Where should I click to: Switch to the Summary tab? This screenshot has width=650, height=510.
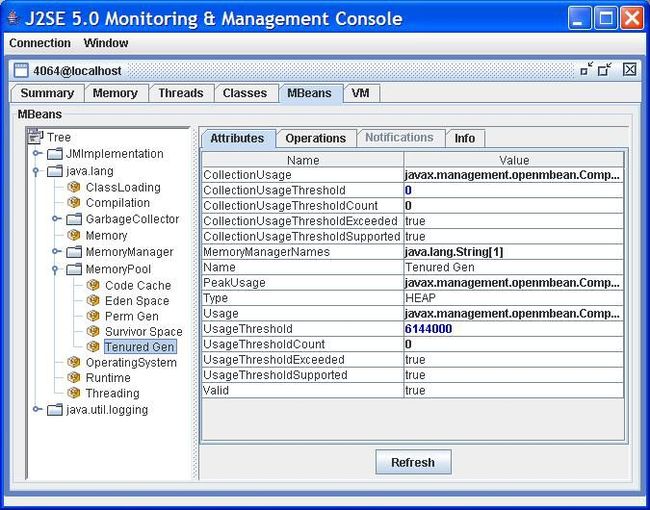click(47, 93)
